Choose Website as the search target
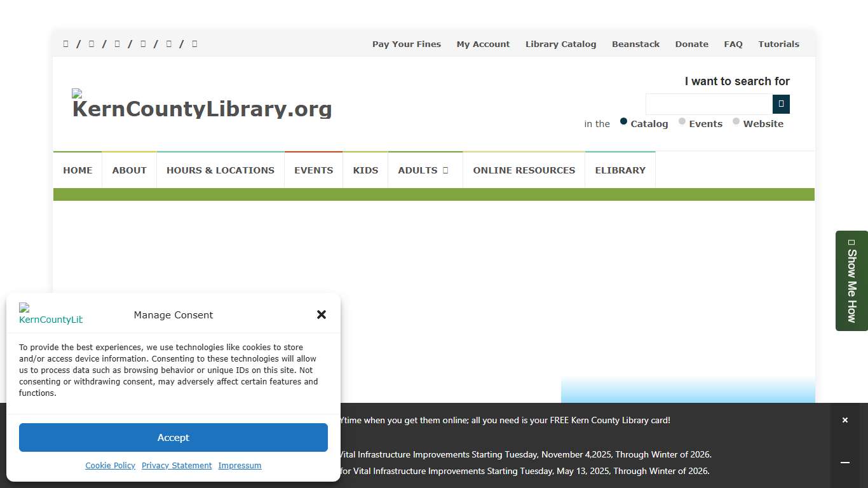 735,121
